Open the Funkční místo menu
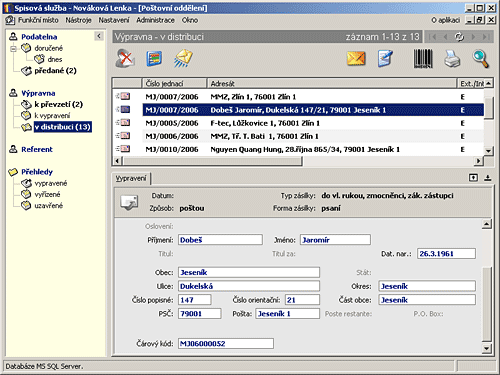This screenshot has width=500, height=375. tap(38, 20)
